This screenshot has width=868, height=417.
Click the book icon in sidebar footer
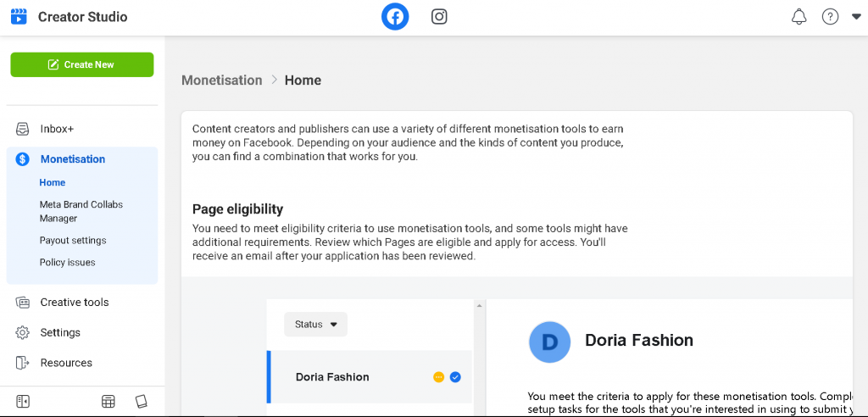tap(142, 402)
